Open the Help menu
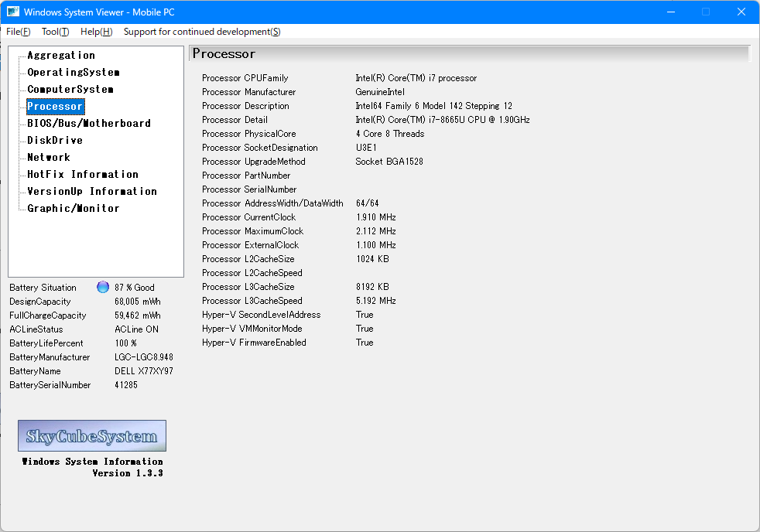Screen dimensions: 760x532 coord(96,32)
